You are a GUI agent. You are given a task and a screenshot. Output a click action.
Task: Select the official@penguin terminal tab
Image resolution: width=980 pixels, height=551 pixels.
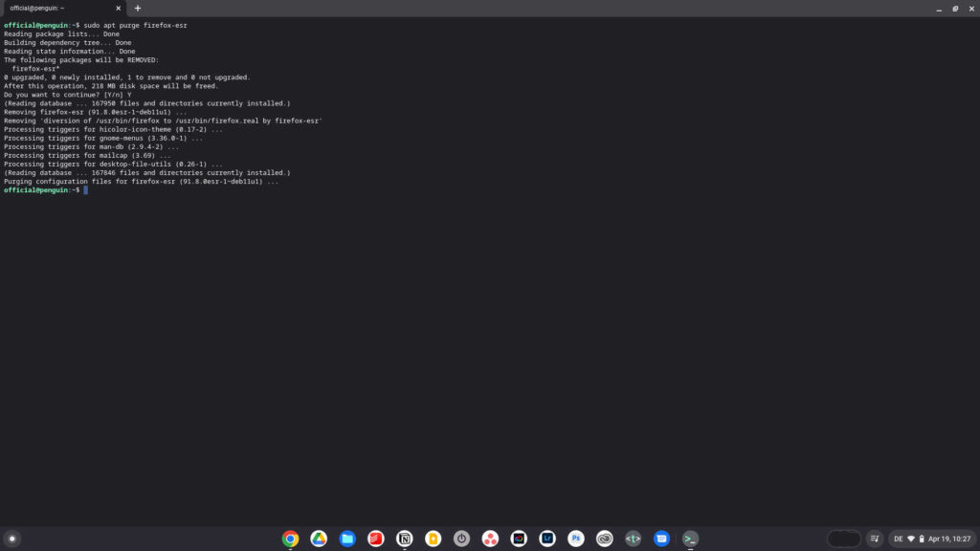[x=57, y=8]
